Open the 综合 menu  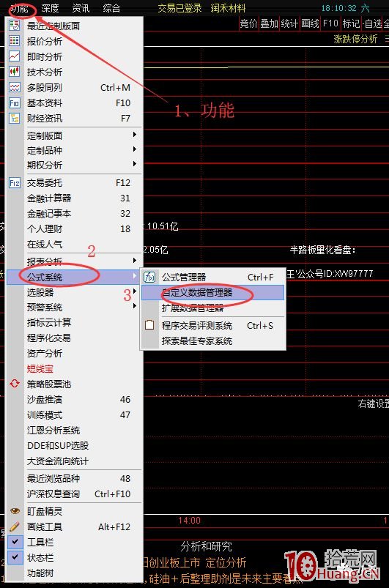point(111,8)
